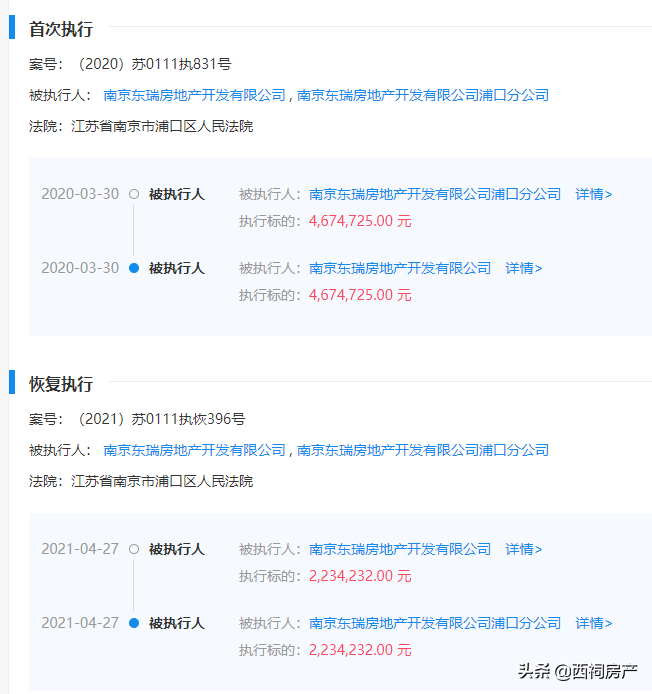Image resolution: width=652 pixels, height=694 pixels.
Task: Open 浦口分公司 link in 恢复执行 被执行人 header line
Action: point(423,450)
